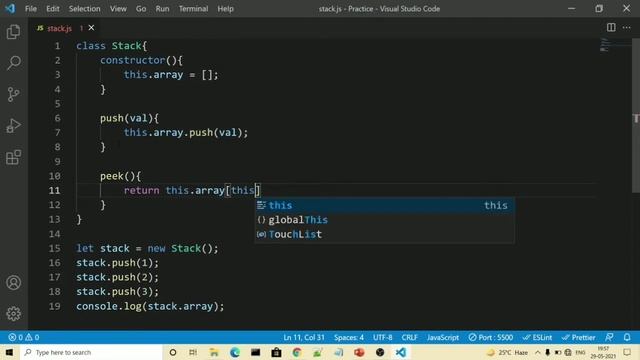The height and width of the screenshot is (360, 640).
Task: Choose 'globalThis' autocomplete suggestion
Action: coord(384,220)
